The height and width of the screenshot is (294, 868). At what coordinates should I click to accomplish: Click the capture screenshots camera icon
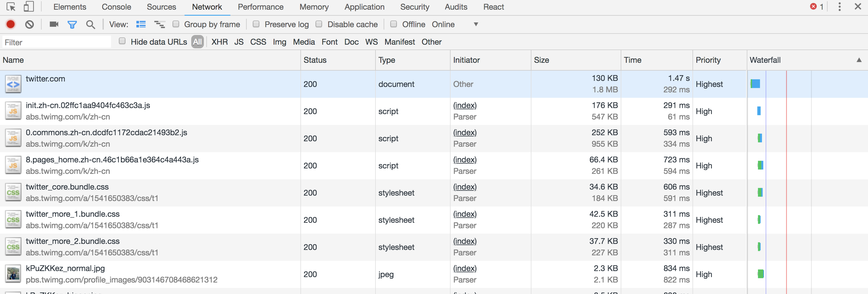pos(54,24)
